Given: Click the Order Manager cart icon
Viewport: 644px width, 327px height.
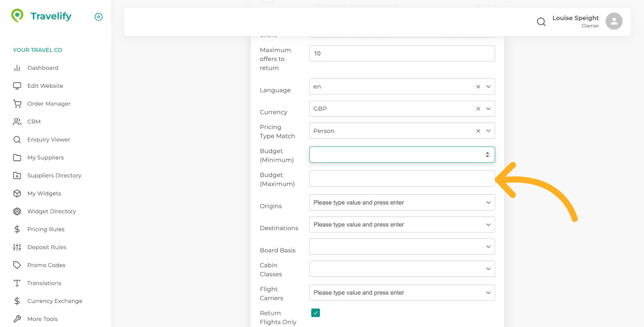Looking at the screenshot, I should click(x=17, y=104).
